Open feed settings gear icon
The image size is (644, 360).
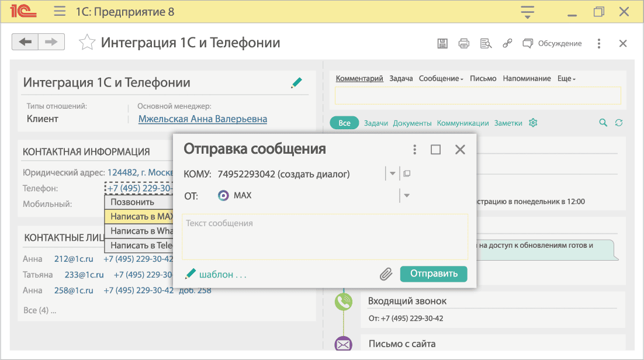click(533, 123)
